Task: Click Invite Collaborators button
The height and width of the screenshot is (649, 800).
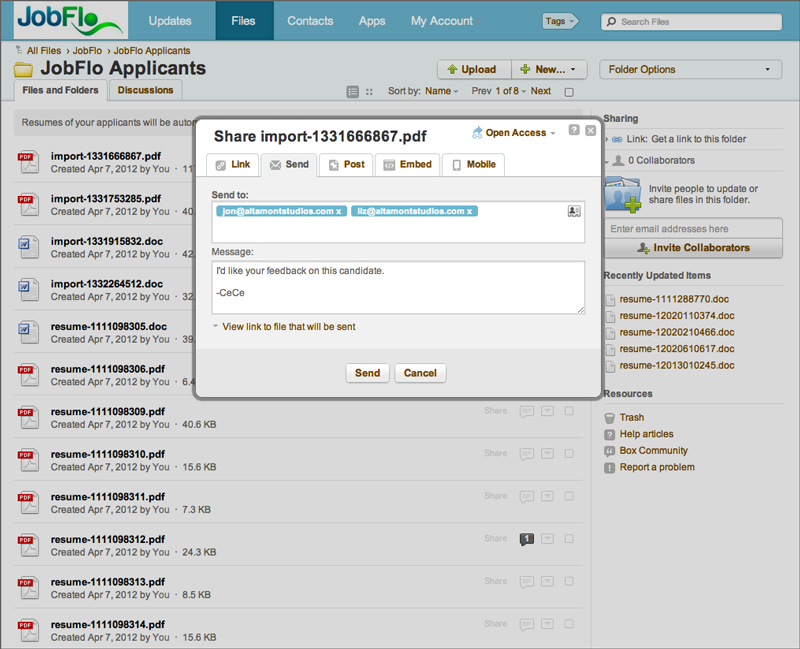Action: 693,248
